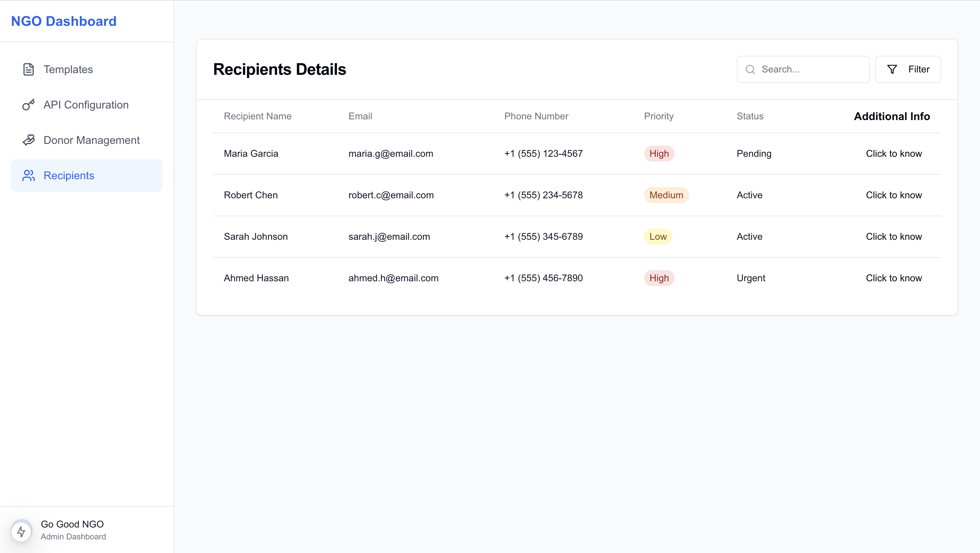Focus the Search input field
Viewport: 980px width, 553px height.
pyautogui.click(x=810, y=69)
